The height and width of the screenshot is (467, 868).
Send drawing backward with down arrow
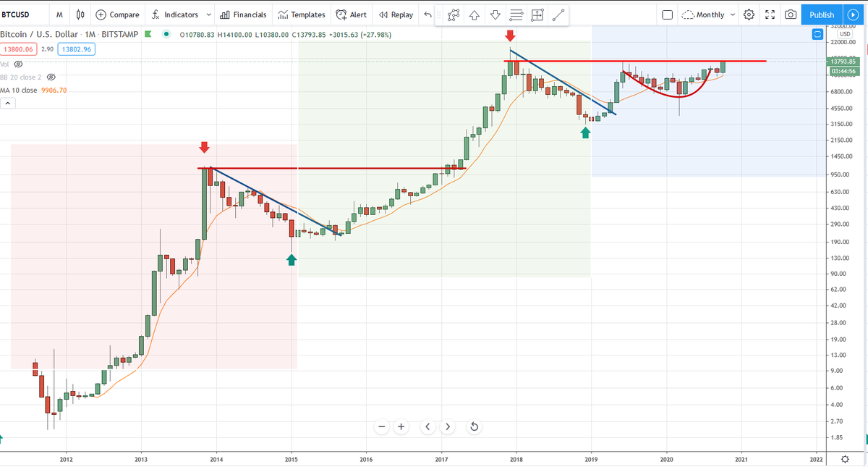[x=495, y=14]
